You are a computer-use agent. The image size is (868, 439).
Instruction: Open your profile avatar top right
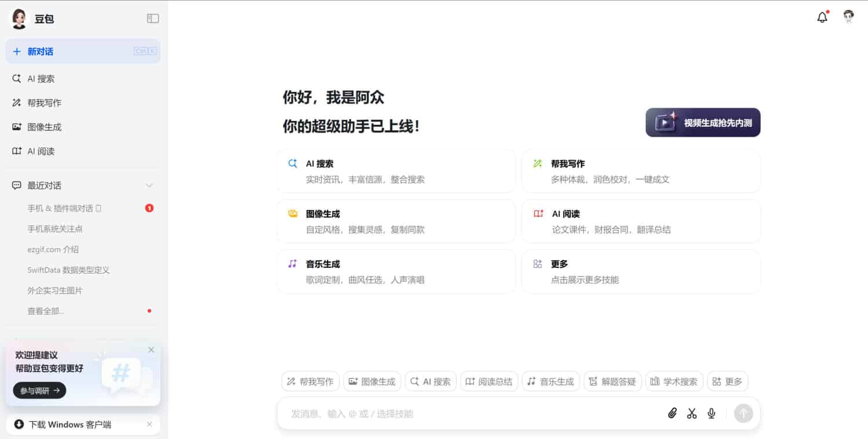coord(848,17)
